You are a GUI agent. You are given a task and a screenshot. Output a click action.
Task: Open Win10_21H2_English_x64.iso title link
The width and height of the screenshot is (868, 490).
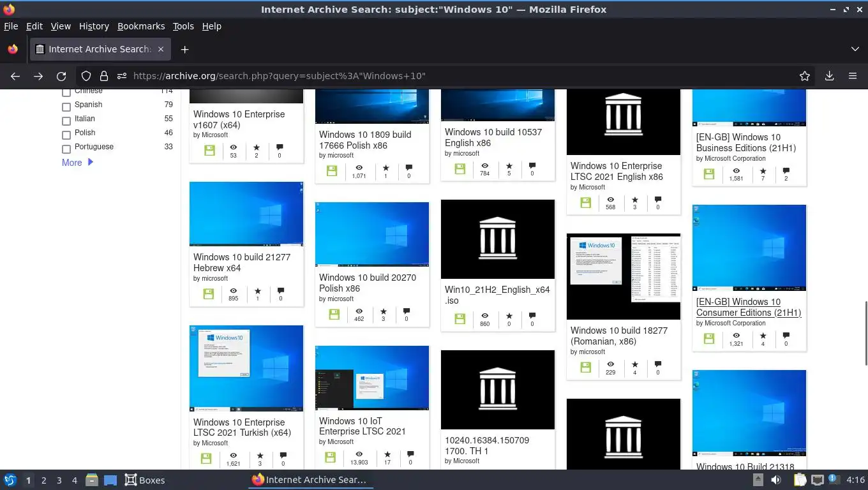[497, 295]
